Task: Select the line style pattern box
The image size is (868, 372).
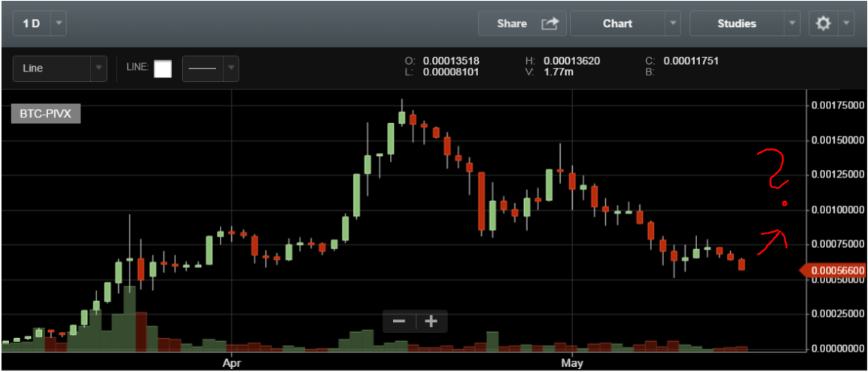Action: pos(203,69)
